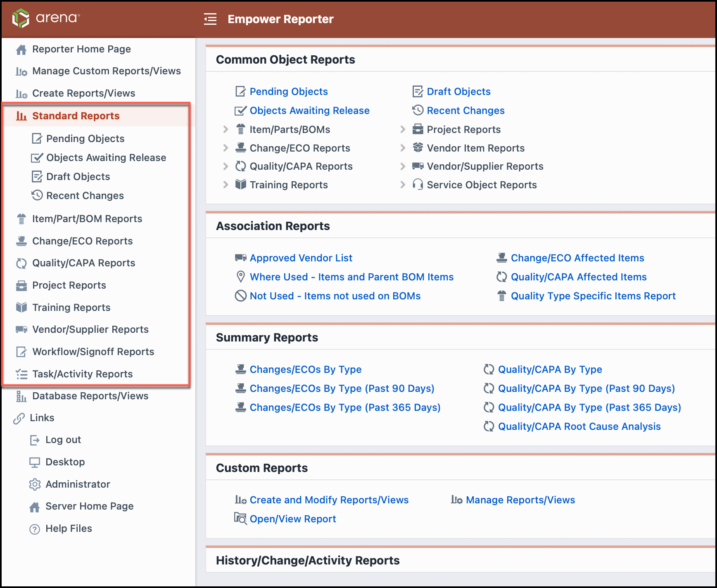Open Quality/CAPA Root Cause Analysis link
This screenshot has width=717, height=588.
coord(579,427)
